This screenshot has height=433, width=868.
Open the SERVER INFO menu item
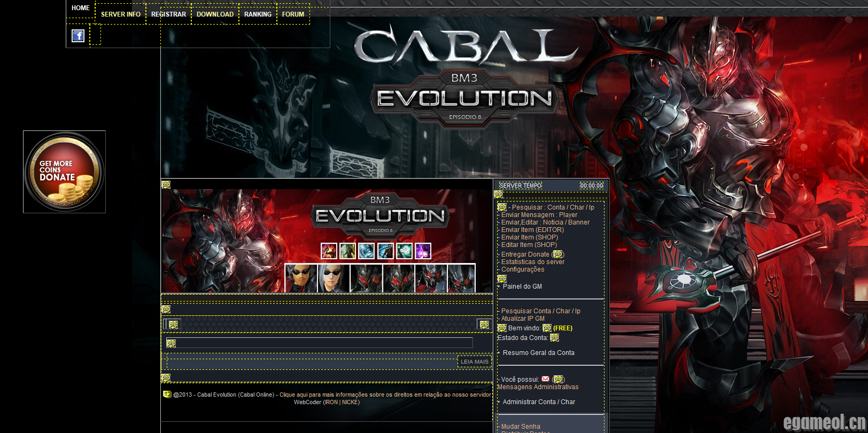tap(121, 14)
